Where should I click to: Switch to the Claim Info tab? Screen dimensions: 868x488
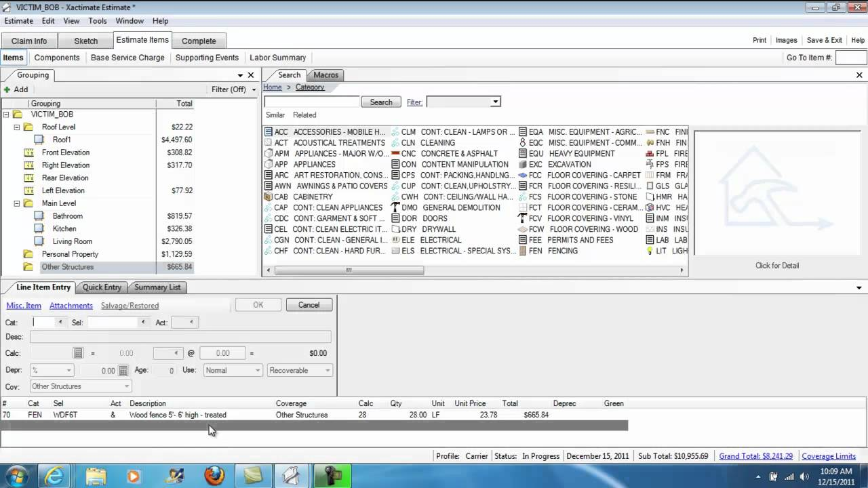(29, 41)
